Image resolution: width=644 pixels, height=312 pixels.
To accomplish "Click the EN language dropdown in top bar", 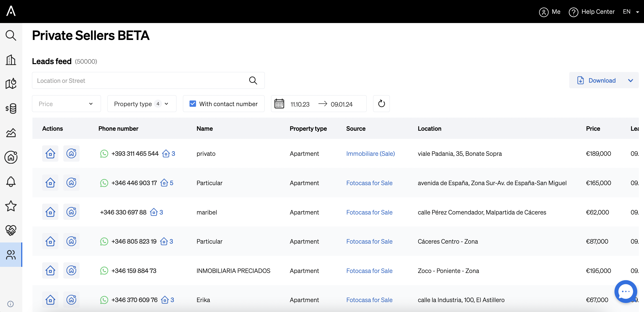I will [630, 11].
